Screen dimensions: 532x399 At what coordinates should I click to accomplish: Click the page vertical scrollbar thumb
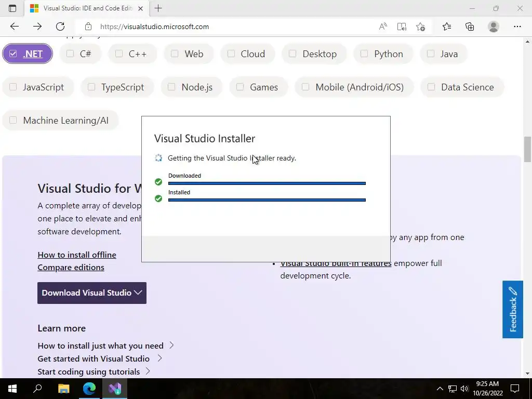(x=527, y=149)
